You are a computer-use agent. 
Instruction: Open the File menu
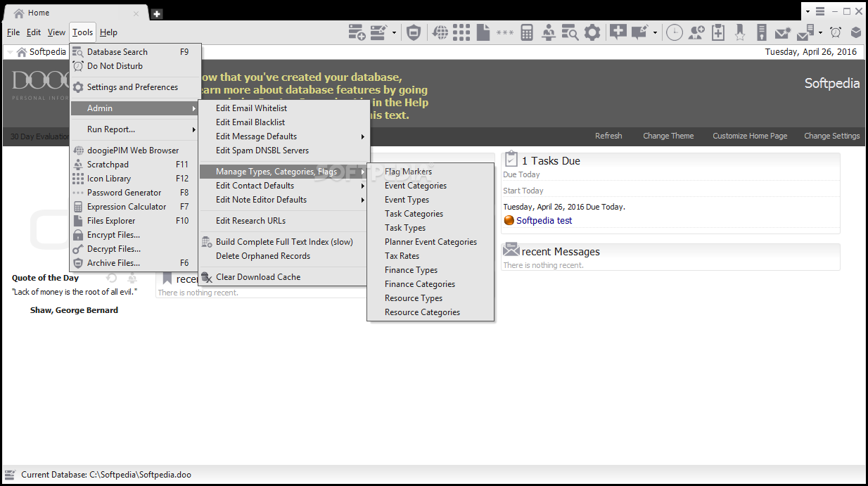[13, 32]
